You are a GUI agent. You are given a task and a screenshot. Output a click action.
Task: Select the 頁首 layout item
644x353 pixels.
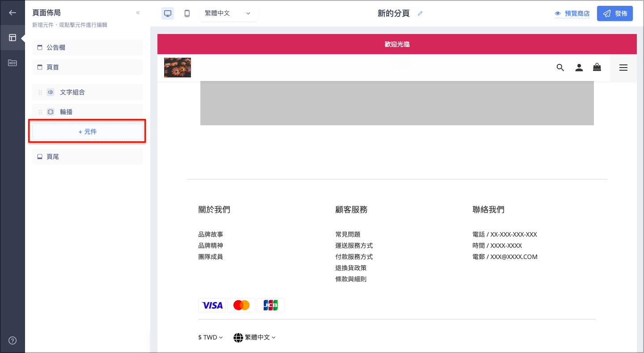click(88, 67)
